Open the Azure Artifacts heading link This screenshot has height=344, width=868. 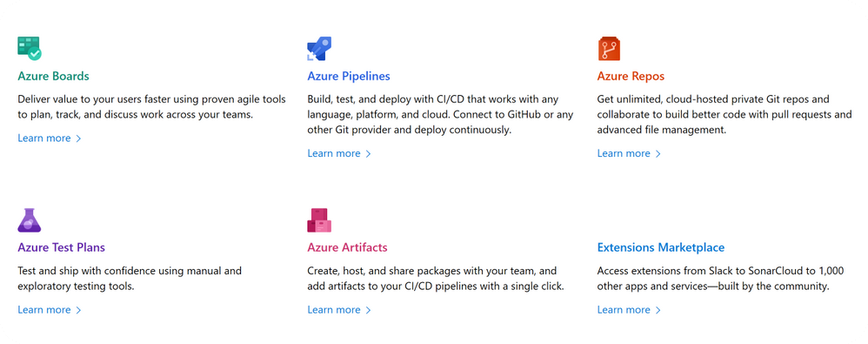click(x=347, y=247)
